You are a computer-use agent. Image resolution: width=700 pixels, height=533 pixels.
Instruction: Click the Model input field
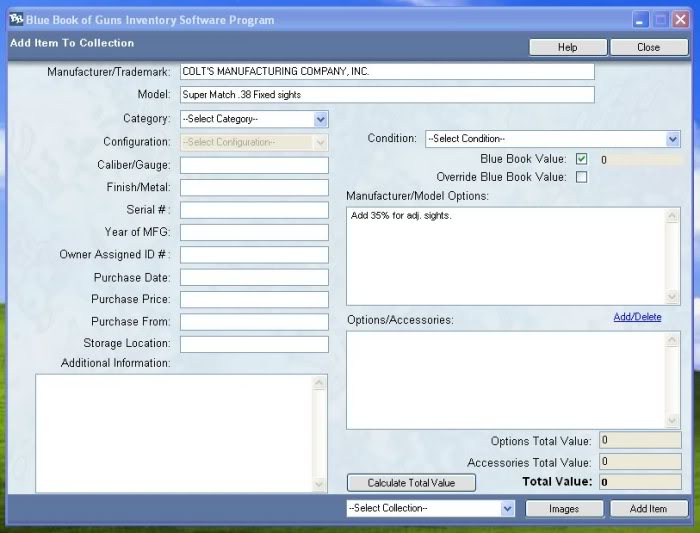(387, 95)
